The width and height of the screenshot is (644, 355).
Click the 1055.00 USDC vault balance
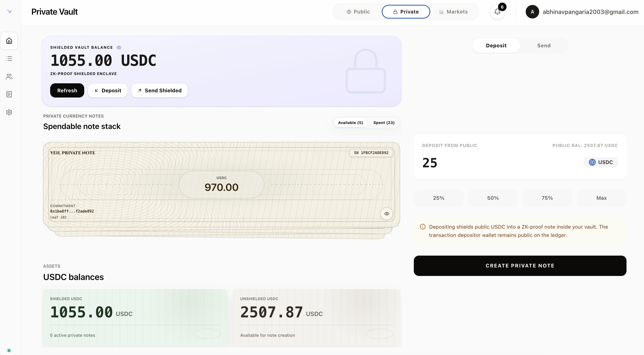[103, 61]
